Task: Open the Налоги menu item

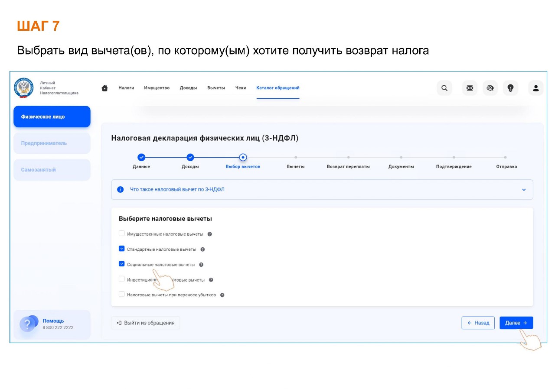Action: (x=126, y=88)
